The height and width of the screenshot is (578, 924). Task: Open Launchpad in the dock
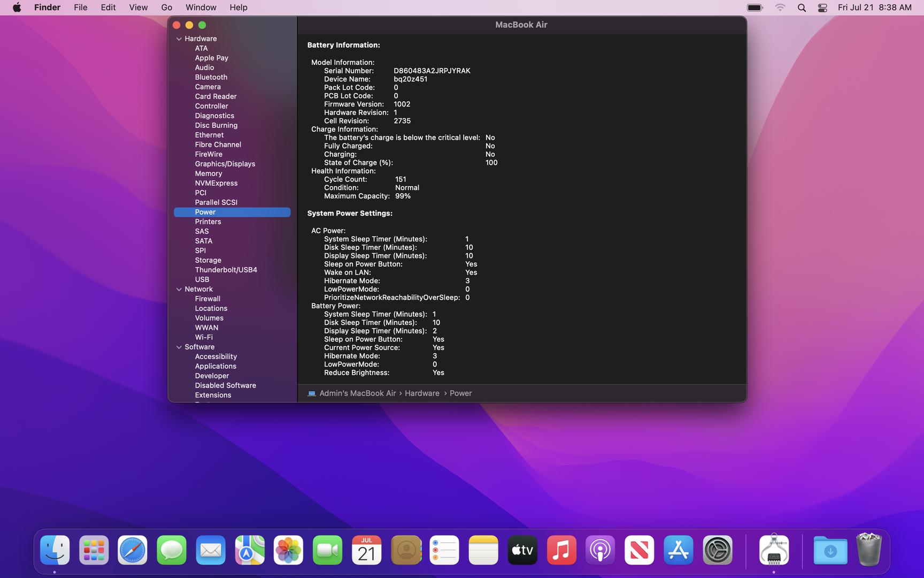pos(94,550)
